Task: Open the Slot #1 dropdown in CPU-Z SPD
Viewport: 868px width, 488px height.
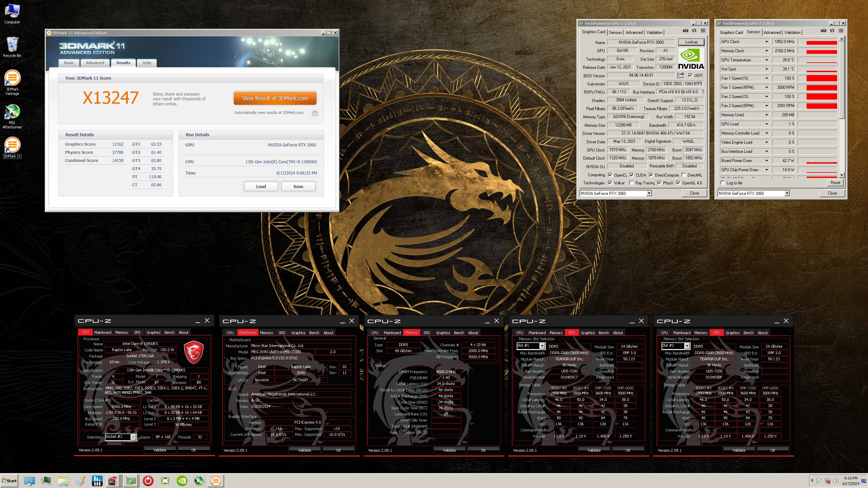Action: pyautogui.click(x=542, y=346)
